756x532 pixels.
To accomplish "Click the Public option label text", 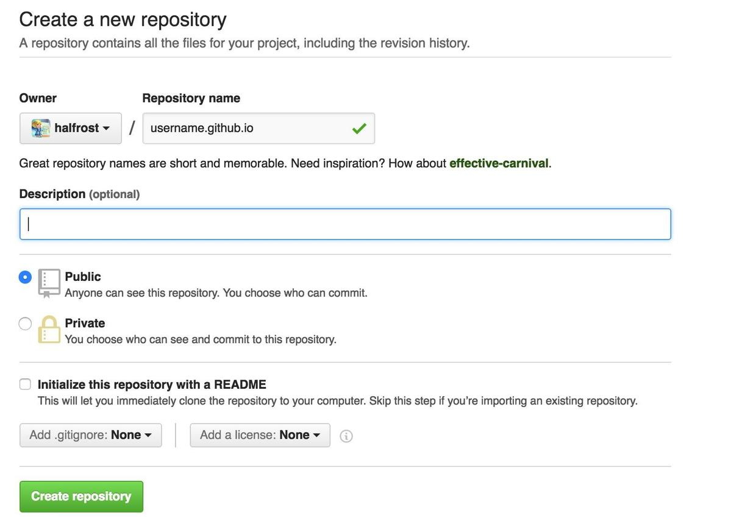I will [83, 277].
